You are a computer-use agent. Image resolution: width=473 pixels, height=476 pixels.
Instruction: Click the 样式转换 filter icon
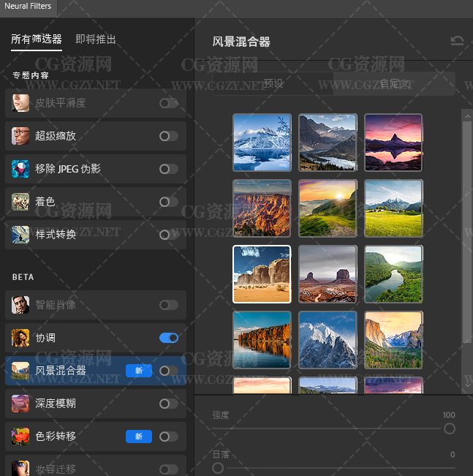point(21,235)
